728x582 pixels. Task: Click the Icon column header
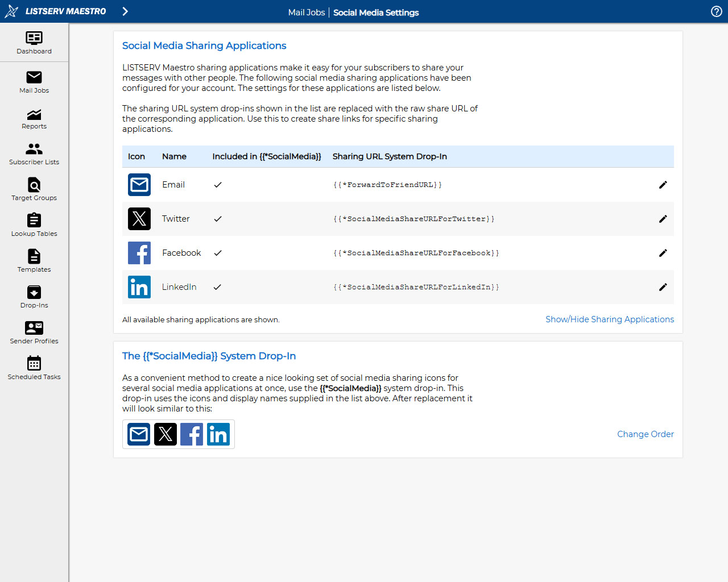tap(136, 156)
